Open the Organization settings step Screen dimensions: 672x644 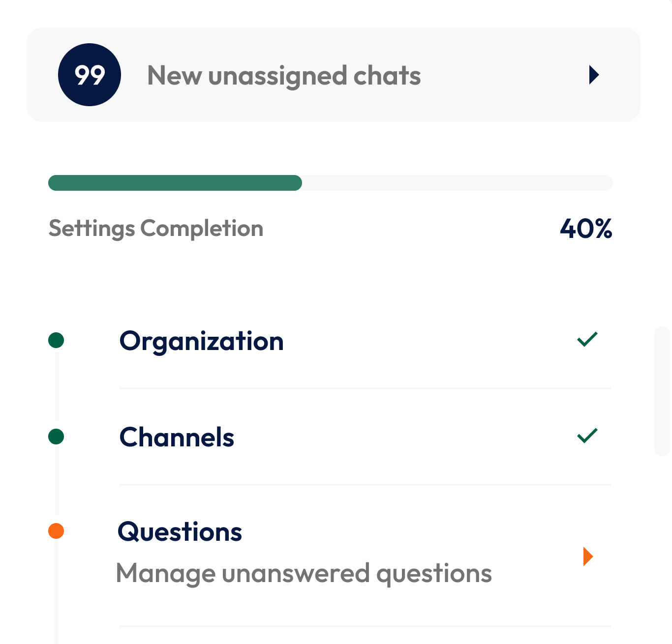[x=202, y=341]
